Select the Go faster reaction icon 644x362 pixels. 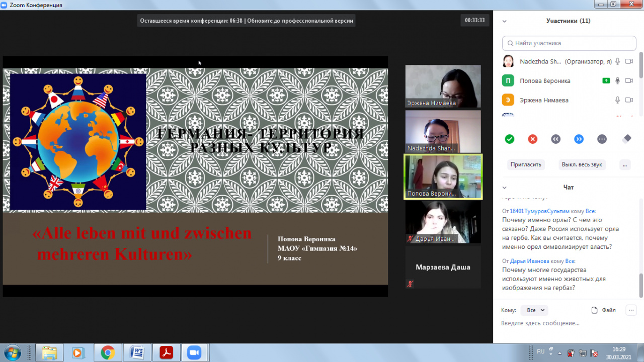pyautogui.click(x=579, y=139)
